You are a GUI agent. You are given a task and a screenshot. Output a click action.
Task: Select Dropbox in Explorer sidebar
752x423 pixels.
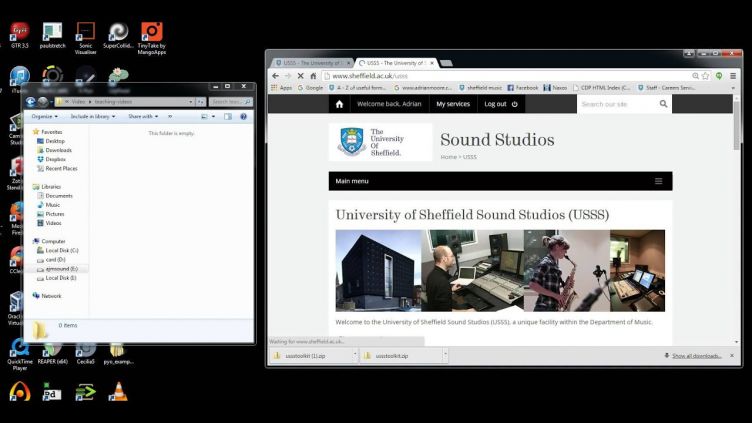point(51,159)
